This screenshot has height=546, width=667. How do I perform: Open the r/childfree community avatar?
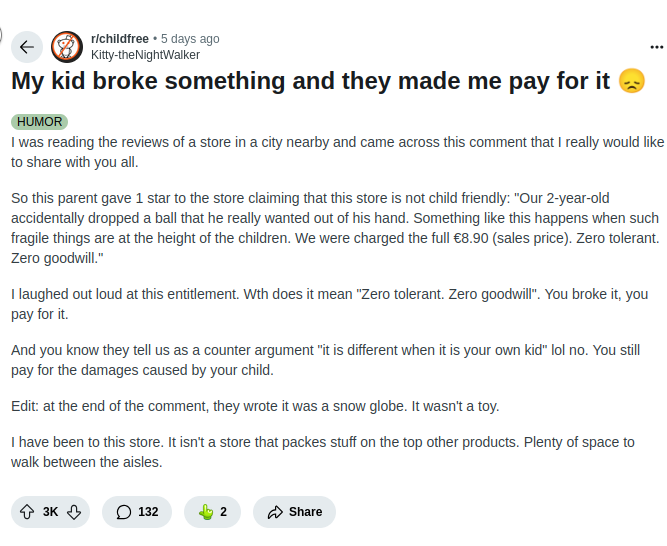click(67, 46)
